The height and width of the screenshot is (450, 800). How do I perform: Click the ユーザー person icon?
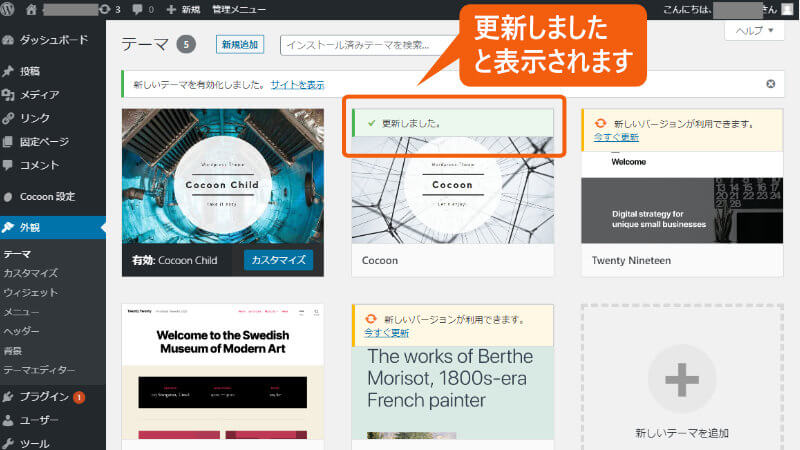point(8,420)
